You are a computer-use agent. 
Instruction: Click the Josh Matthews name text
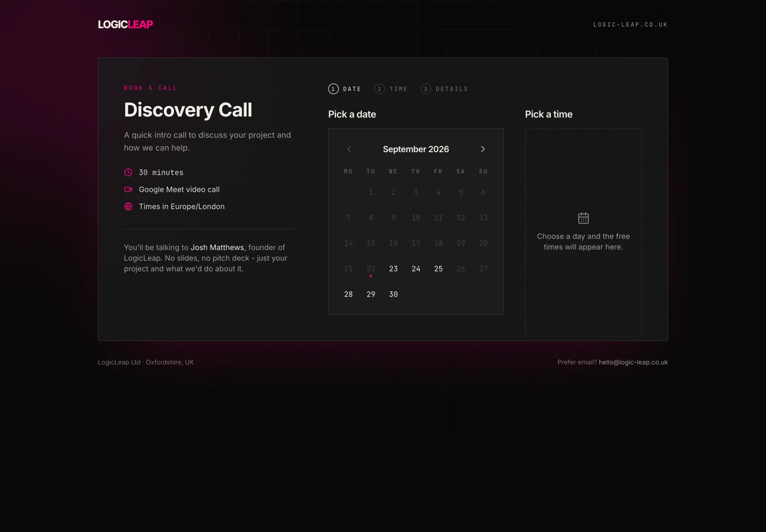tap(217, 247)
